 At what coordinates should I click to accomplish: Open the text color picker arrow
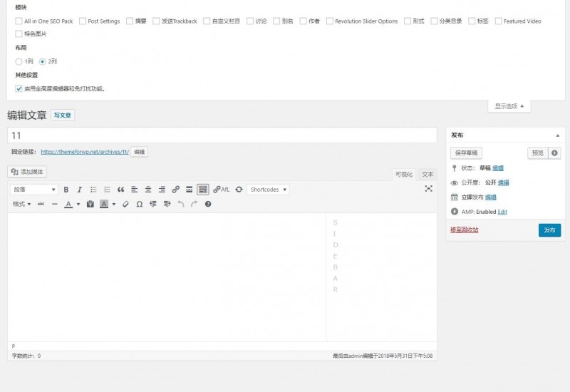[x=78, y=204]
